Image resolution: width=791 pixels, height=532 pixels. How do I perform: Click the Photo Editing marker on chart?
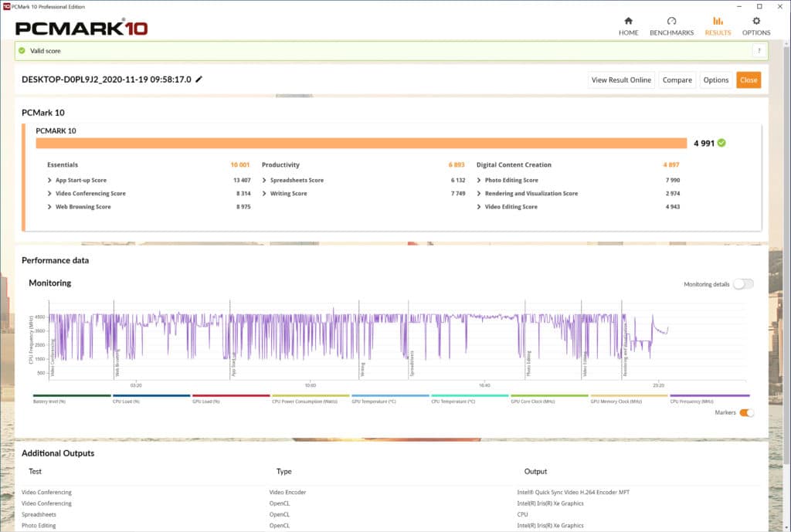pyautogui.click(x=528, y=364)
